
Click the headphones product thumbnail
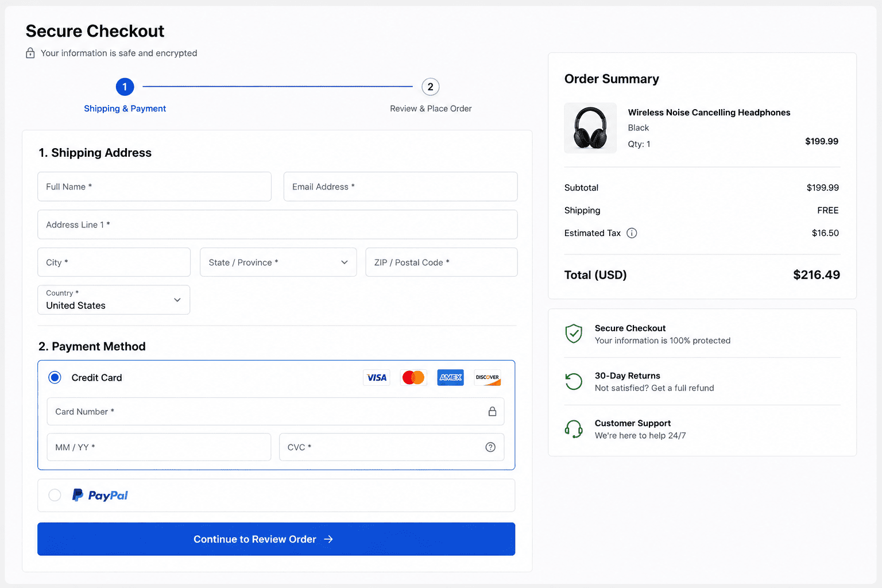tap(590, 128)
